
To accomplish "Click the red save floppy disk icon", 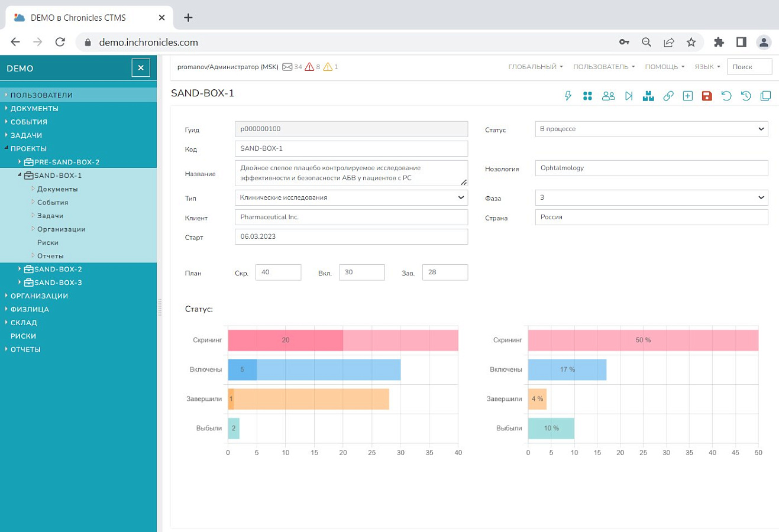I will coord(707,96).
